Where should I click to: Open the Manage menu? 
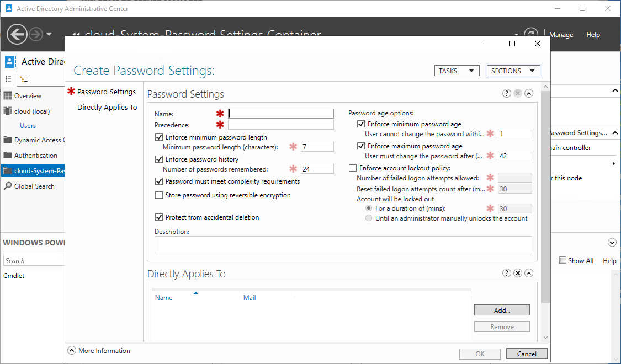coord(561,35)
